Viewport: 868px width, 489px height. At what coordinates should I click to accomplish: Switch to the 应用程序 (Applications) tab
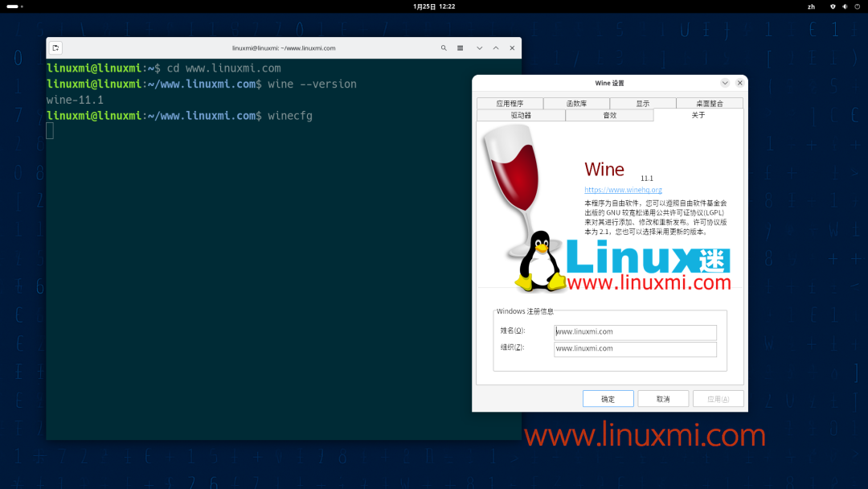[510, 103]
